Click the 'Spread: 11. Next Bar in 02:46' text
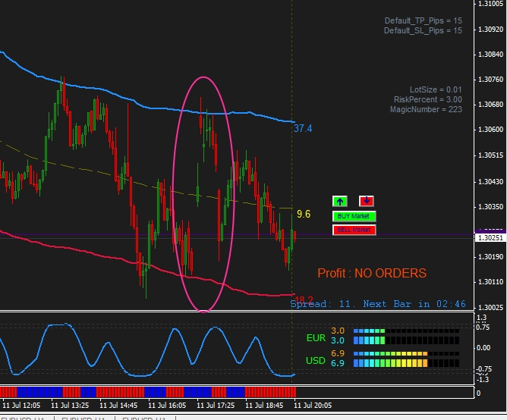Screen dimensions: 507x420 pos(378,304)
